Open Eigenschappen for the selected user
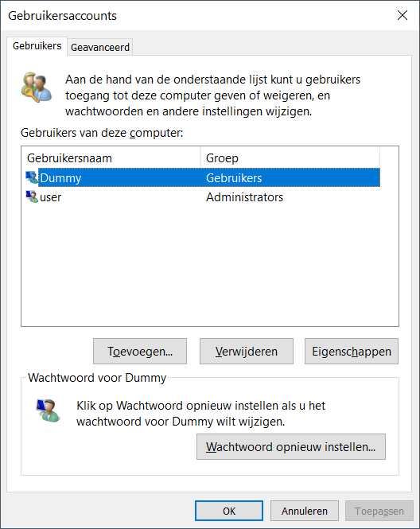Viewport: 420px width, 529px height. point(352,351)
